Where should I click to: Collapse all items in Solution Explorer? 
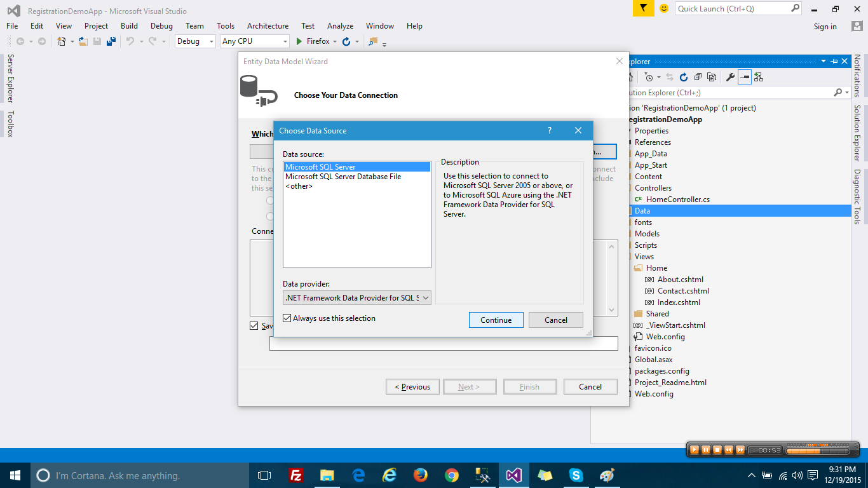click(698, 76)
